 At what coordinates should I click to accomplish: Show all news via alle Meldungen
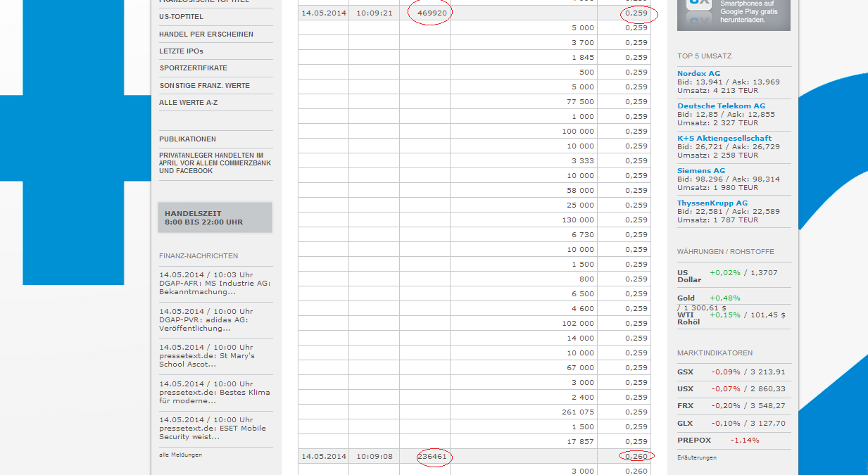(180, 455)
